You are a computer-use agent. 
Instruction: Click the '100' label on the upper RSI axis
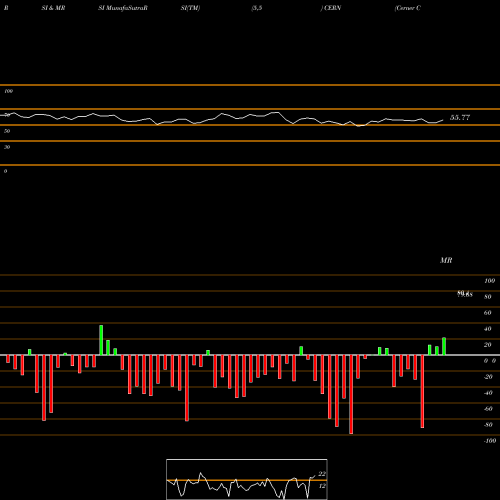[9, 91]
